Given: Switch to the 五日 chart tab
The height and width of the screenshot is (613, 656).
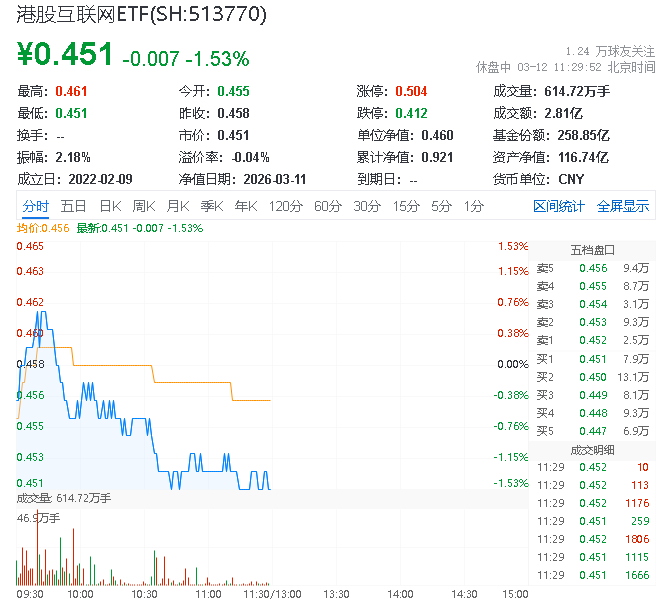Looking at the screenshot, I should tap(73, 206).
